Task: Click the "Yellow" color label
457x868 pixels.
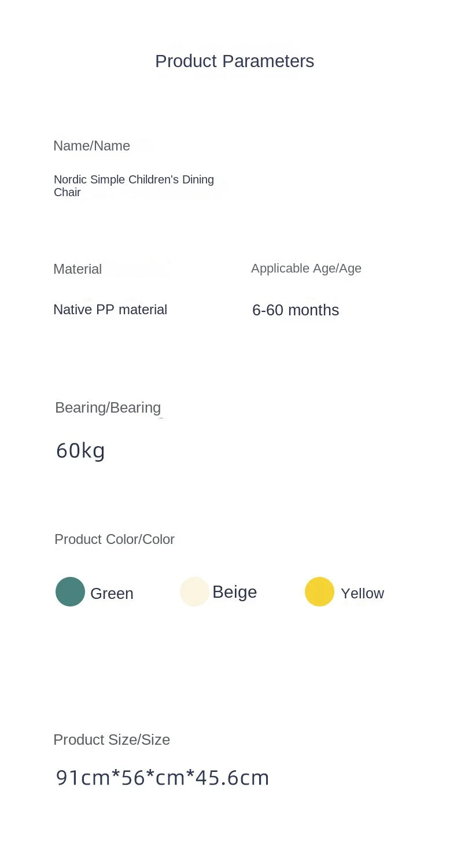Action: [362, 594]
